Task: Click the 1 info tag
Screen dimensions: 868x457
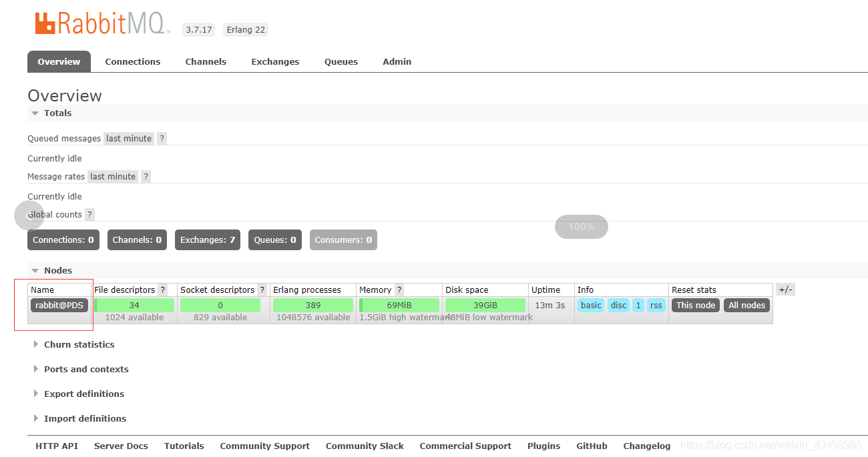Action: point(638,306)
